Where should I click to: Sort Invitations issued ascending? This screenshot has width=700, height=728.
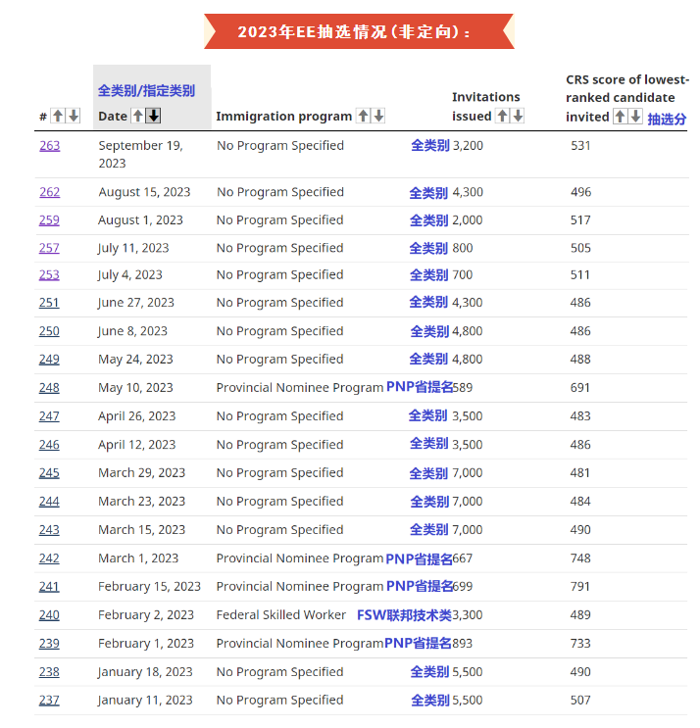[502, 116]
